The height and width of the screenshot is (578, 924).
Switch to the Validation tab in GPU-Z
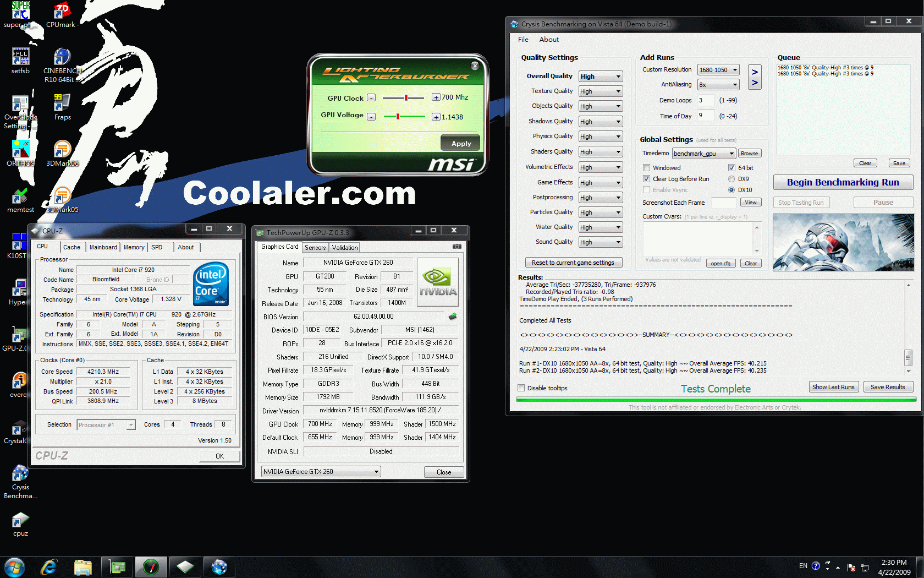[345, 248]
